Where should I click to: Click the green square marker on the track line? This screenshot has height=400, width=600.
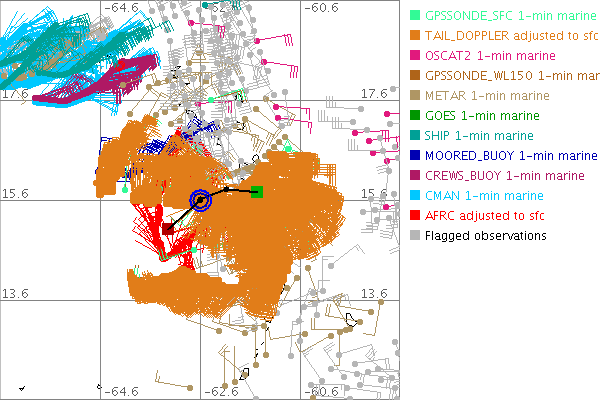click(x=257, y=191)
